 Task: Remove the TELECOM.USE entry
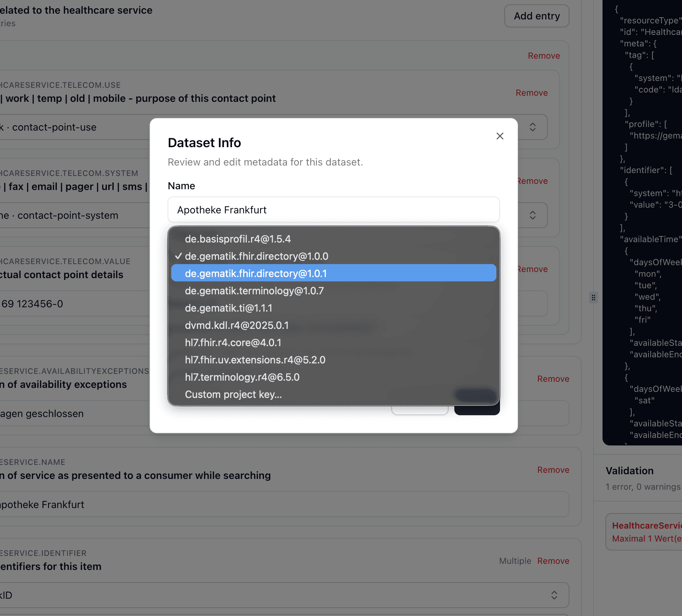pyautogui.click(x=532, y=92)
